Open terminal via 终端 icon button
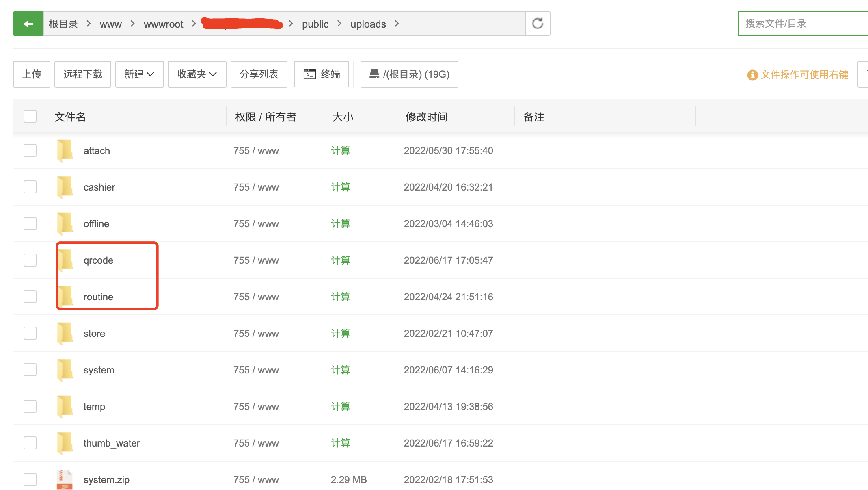The width and height of the screenshot is (868, 490). pos(310,74)
